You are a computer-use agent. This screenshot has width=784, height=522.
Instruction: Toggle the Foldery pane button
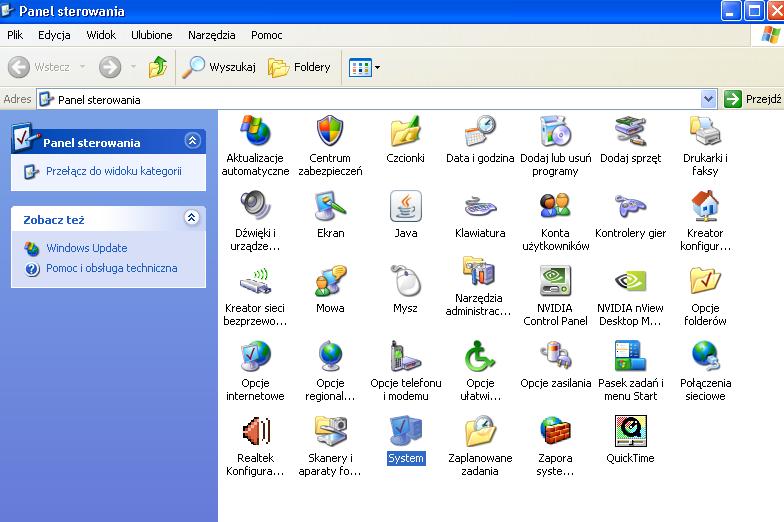coord(299,67)
